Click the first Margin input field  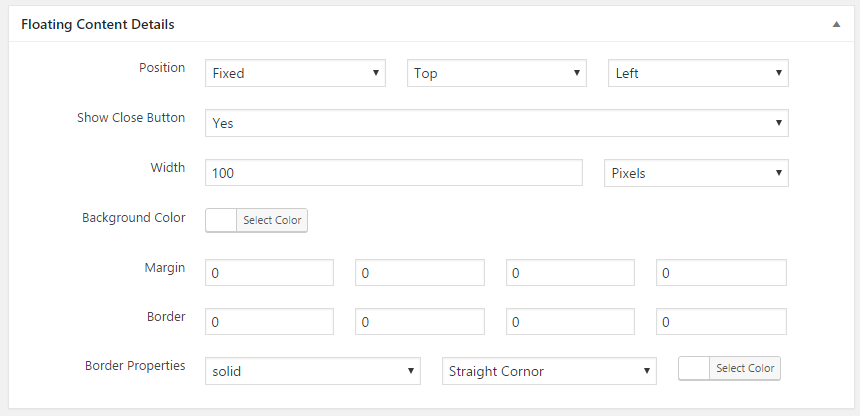[x=269, y=273]
